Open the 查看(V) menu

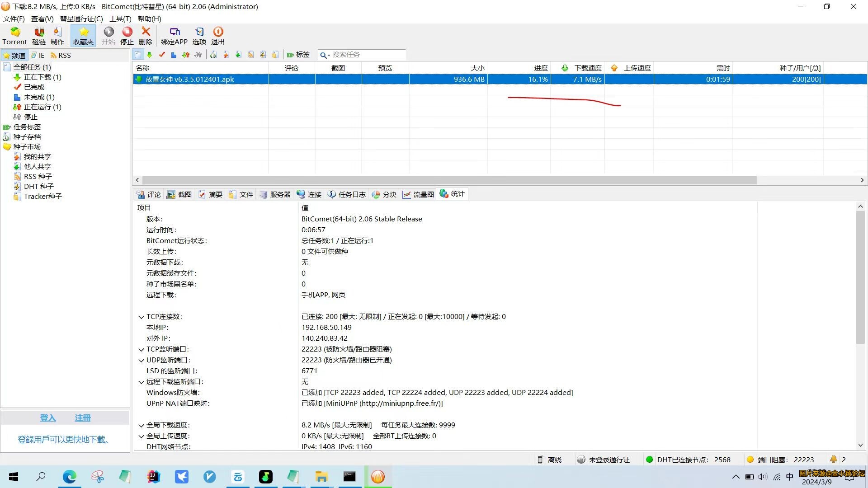(x=42, y=19)
